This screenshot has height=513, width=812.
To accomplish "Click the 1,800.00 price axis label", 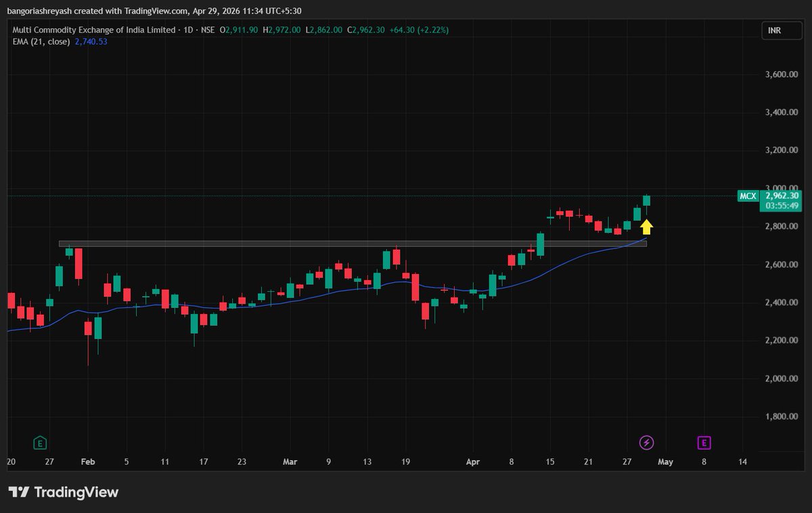I will (782, 416).
